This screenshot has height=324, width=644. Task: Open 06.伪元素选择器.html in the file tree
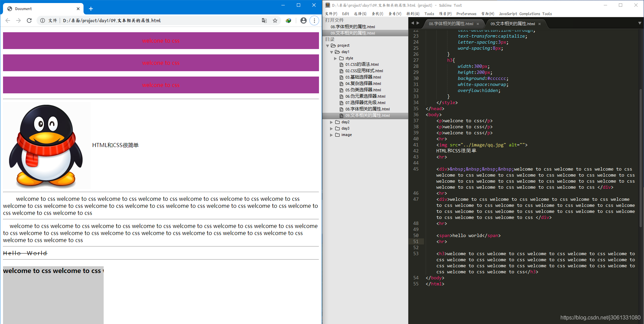365,96
